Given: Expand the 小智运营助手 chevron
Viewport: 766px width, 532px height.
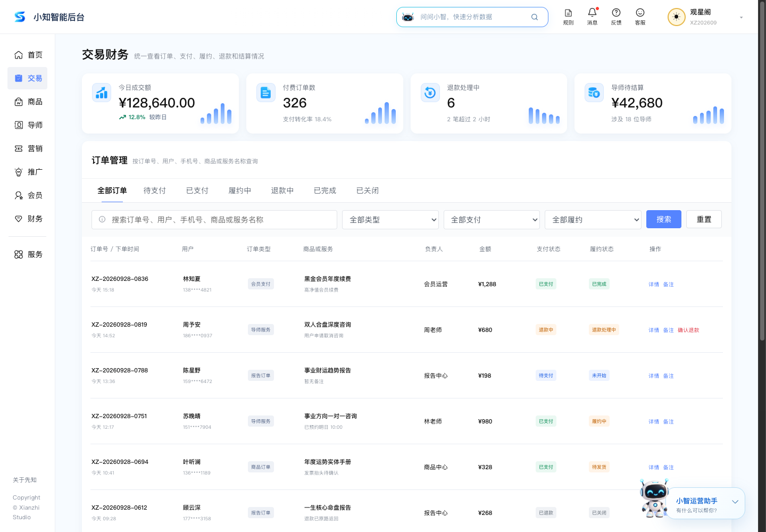Looking at the screenshot, I should click(x=735, y=502).
